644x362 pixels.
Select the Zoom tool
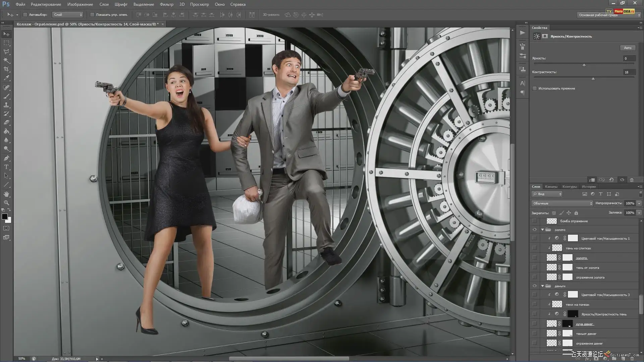tap(6, 203)
